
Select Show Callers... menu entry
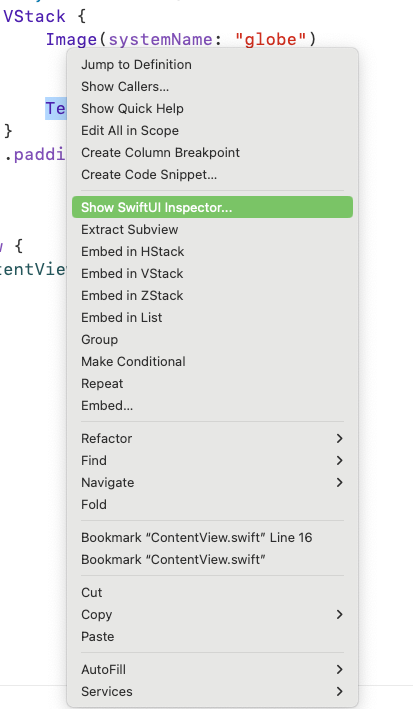pyautogui.click(x=212, y=86)
